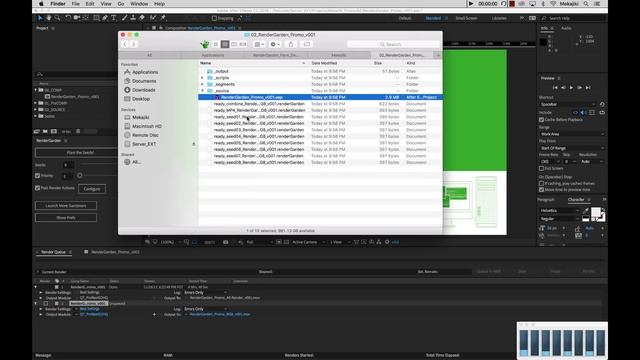The image size is (640, 360).
Task: Collapse the 01_COMP folder in Project panel
Action: tap(36, 90)
